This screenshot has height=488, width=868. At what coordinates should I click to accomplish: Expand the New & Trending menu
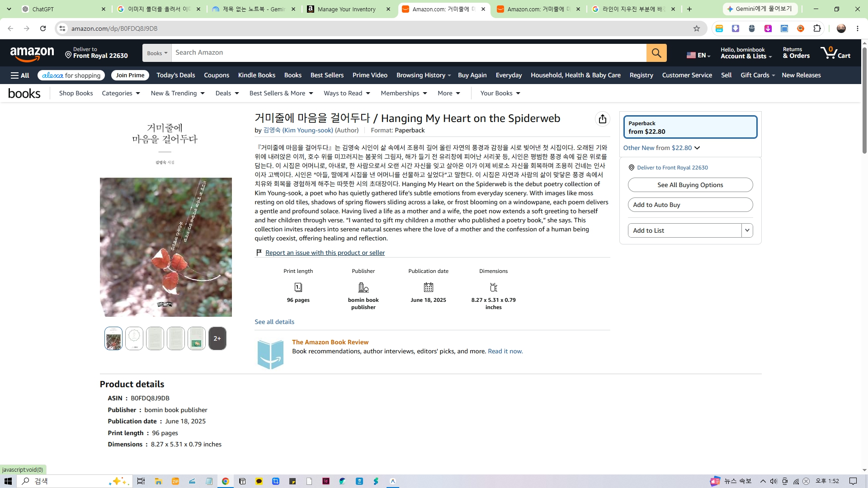[178, 94]
